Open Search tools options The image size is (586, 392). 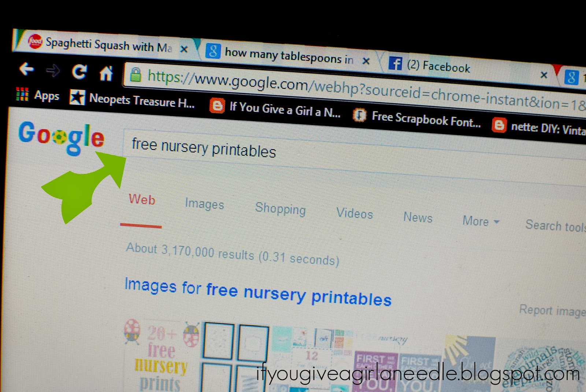(556, 226)
